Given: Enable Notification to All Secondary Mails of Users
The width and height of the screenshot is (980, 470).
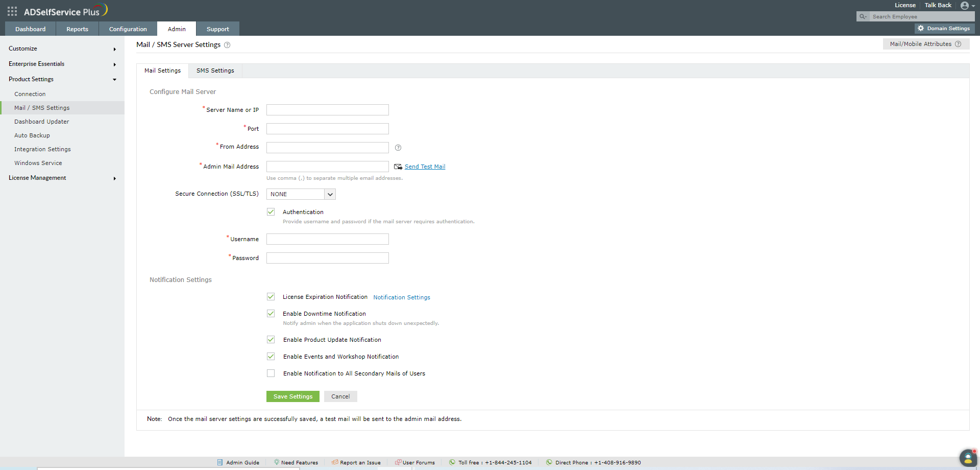Looking at the screenshot, I should point(271,373).
